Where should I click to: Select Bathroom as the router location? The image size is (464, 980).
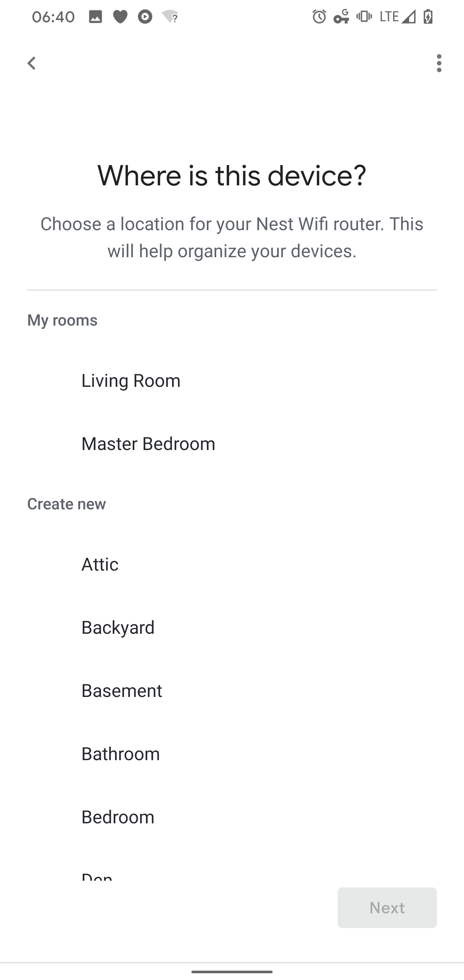point(120,754)
